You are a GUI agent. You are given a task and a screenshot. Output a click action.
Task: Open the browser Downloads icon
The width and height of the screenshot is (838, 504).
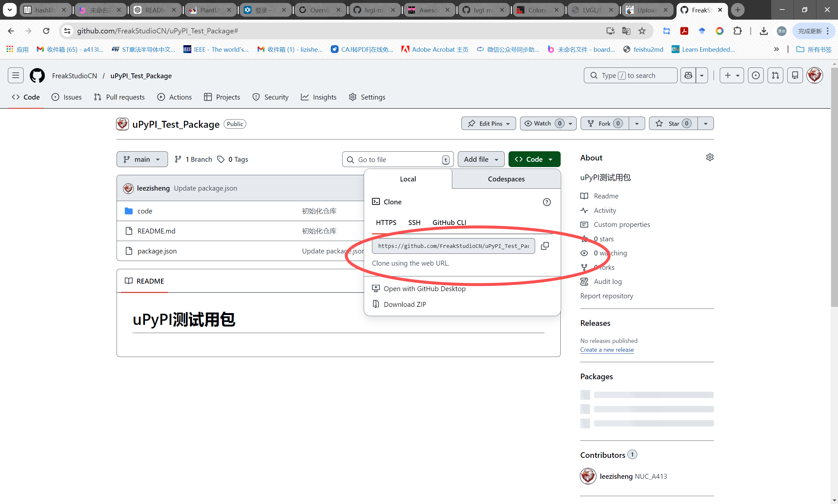tap(764, 31)
